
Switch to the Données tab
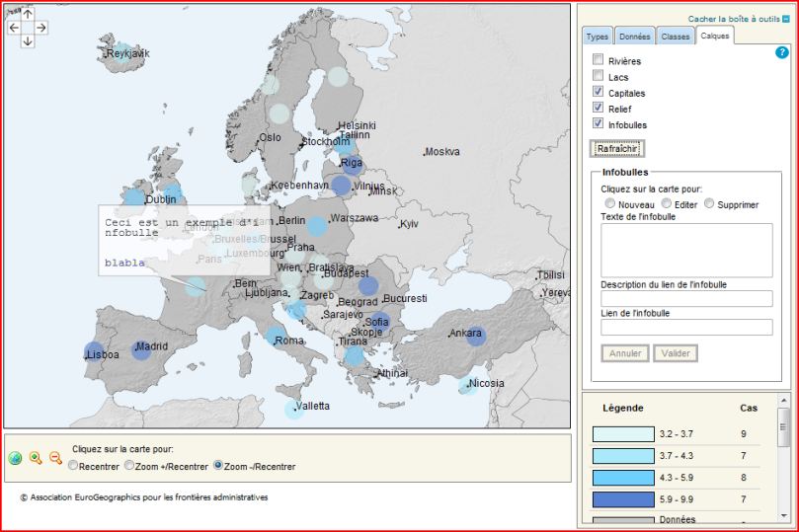[634, 37]
